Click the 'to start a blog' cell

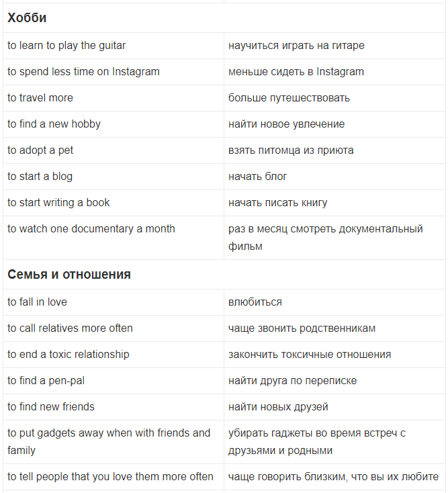[114, 177]
